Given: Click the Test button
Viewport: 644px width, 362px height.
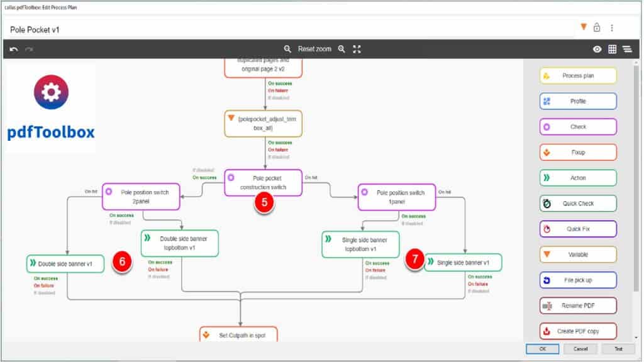Looking at the screenshot, I should (618, 349).
